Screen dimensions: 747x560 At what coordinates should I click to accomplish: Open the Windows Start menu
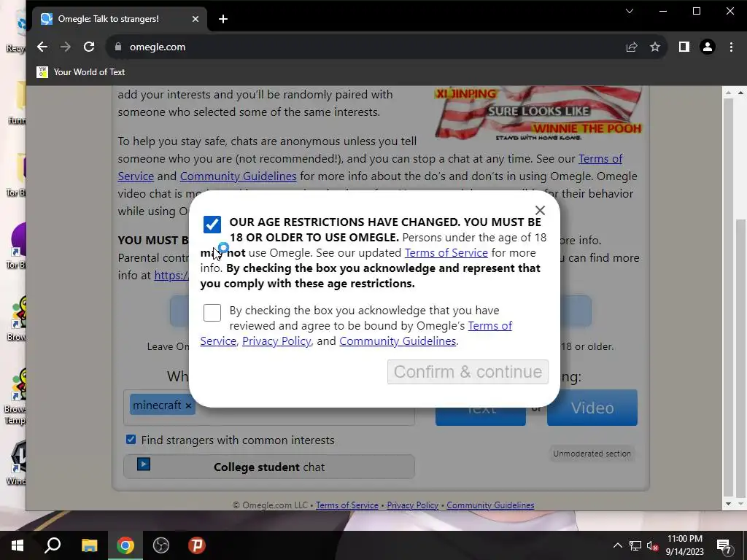point(18,545)
